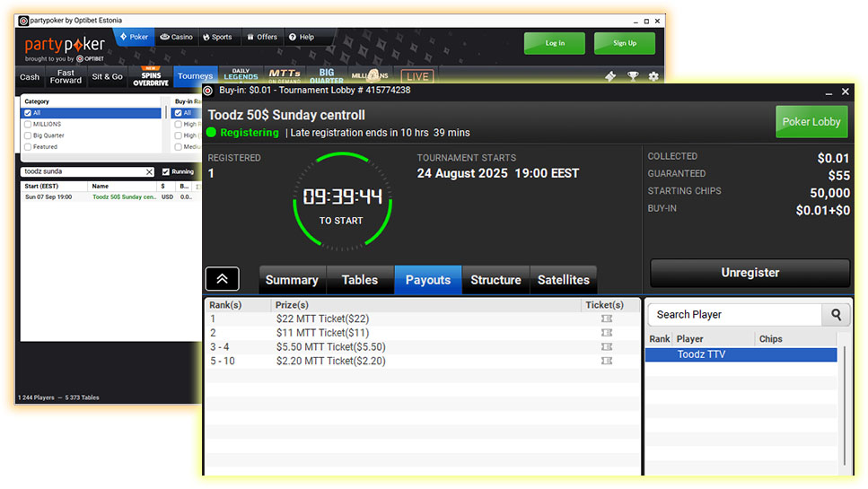The image size is (868, 489).
Task: Open settings gear in lobby toolbar
Action: [x=653, y=76]
